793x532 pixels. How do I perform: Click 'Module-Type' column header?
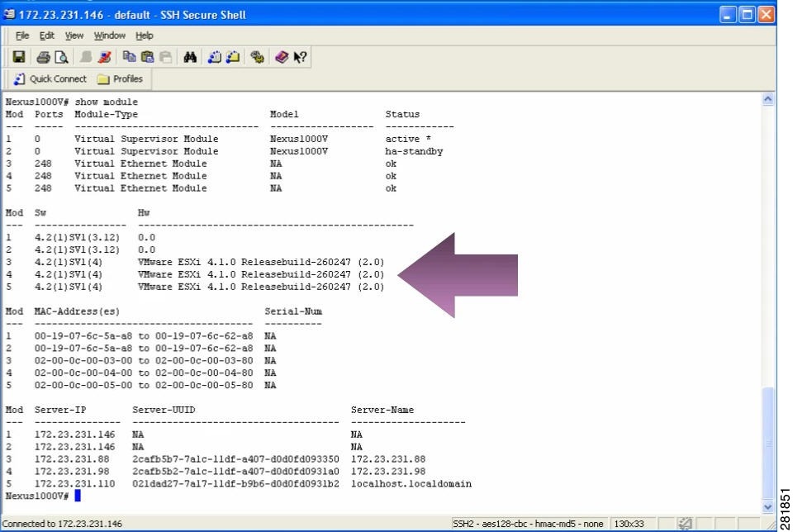pos(107,114)
